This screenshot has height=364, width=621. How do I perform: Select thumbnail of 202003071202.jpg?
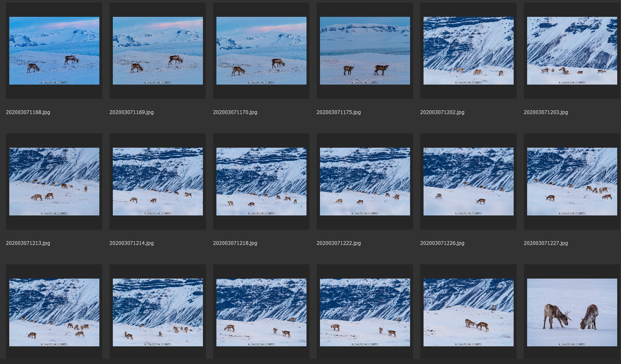[x=469, y=50]
